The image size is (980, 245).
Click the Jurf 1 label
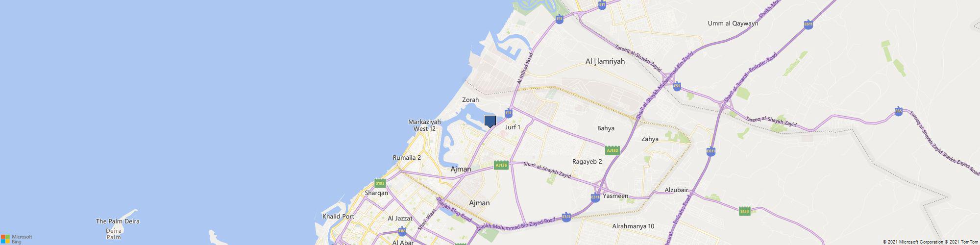[513, 127]
